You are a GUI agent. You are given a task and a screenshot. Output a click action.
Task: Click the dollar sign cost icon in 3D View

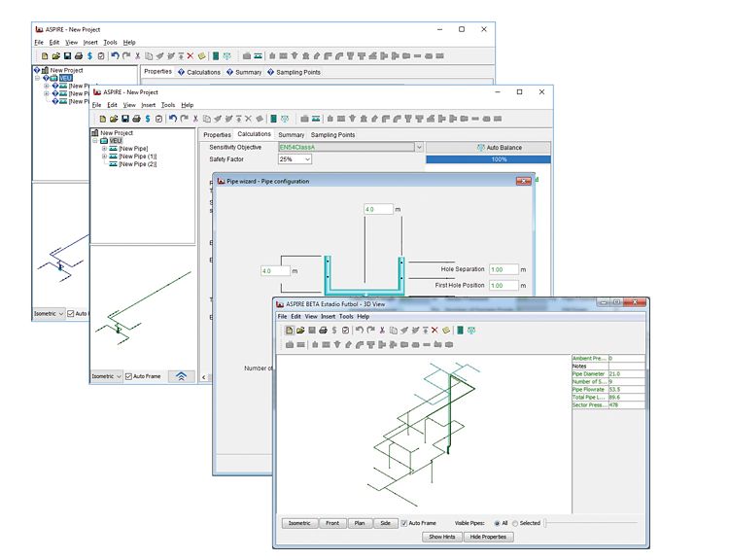(x=333, y=331)
